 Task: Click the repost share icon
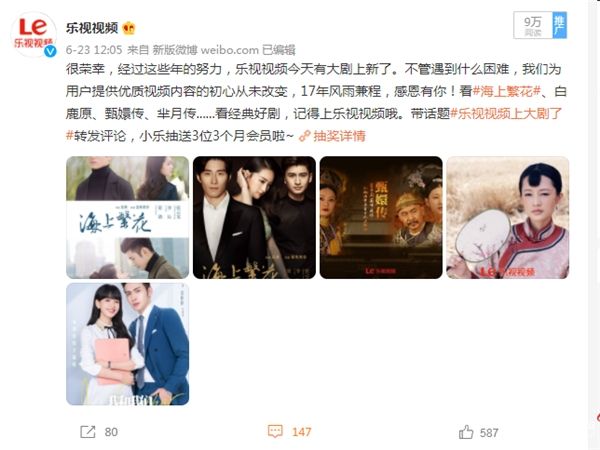[88, 432]
